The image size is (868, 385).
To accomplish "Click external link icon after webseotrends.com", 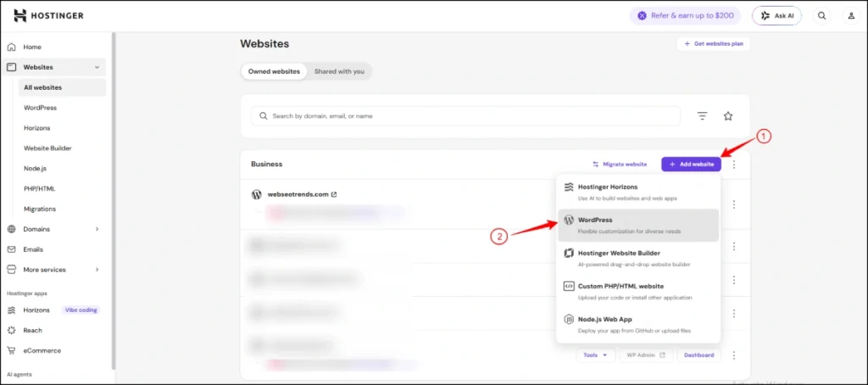I will click(x=334, y=194).
